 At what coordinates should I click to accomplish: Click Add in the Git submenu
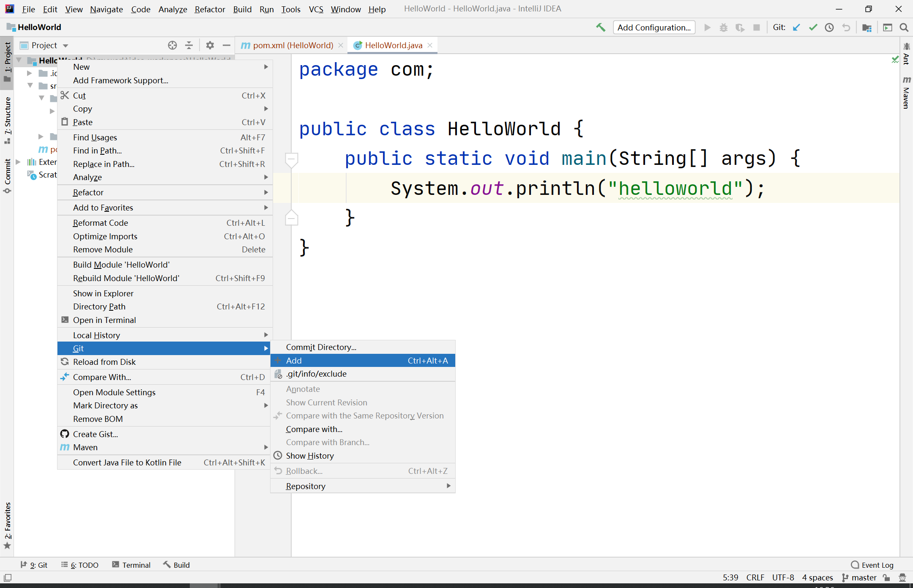click(363, 361)
